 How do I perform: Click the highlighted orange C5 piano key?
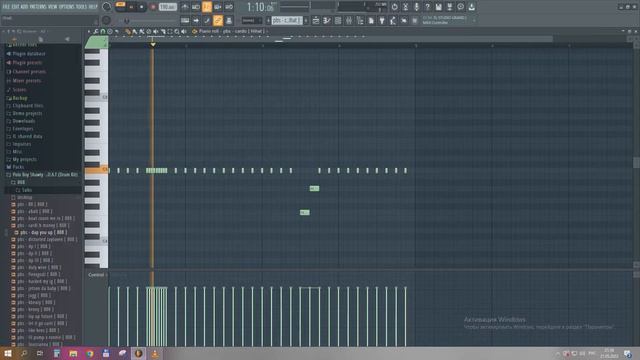(x=96, y=170)
